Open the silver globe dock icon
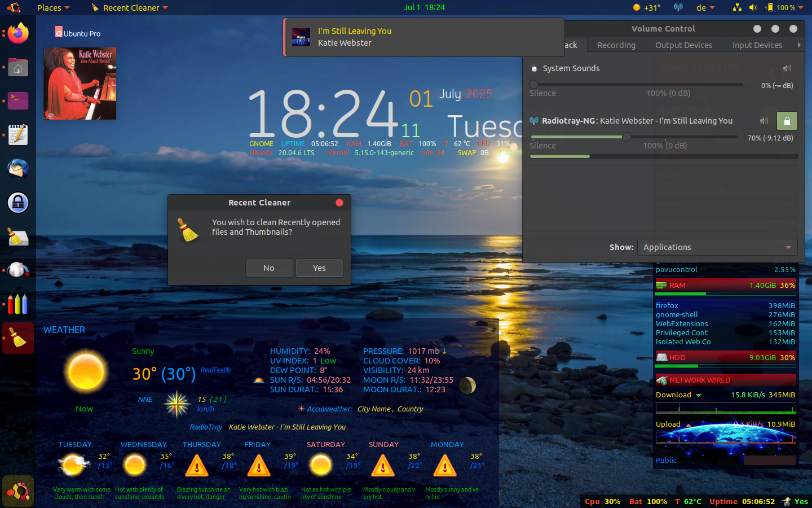Viewport: 812px width, 508px height. [18, 270]
